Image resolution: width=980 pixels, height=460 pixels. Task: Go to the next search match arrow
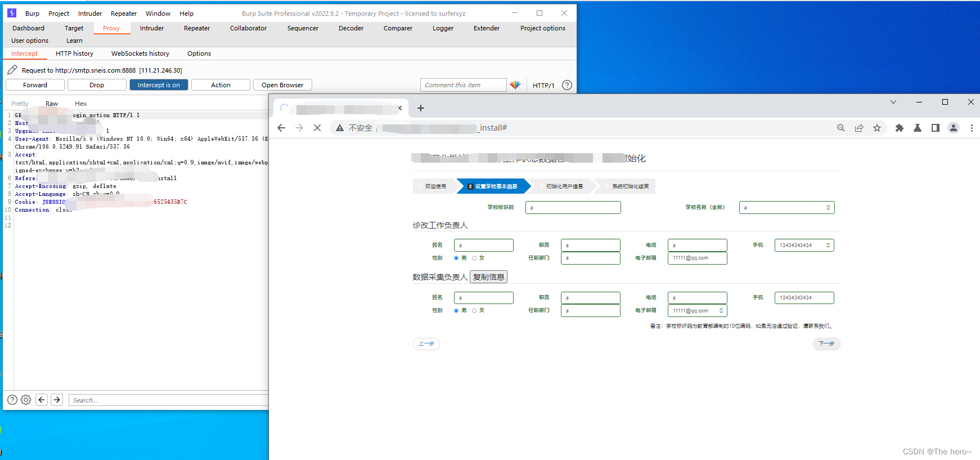(x=57, y=400)
